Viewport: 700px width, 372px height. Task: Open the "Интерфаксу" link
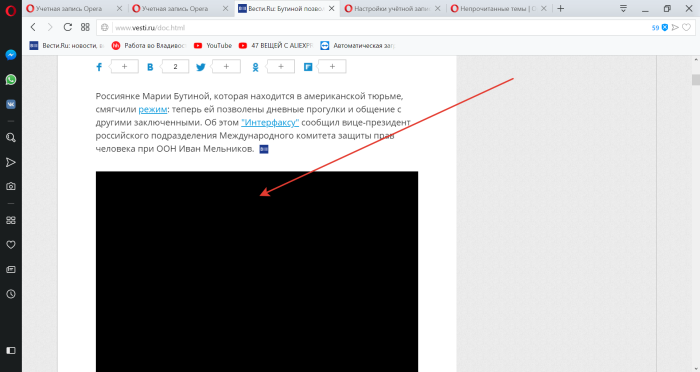pos(270,122)
